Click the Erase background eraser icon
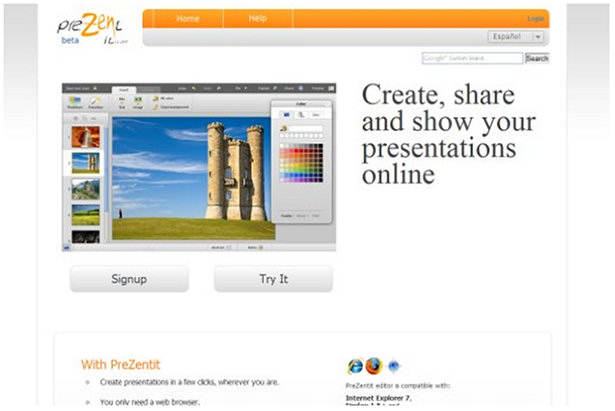 click(156, 107)
